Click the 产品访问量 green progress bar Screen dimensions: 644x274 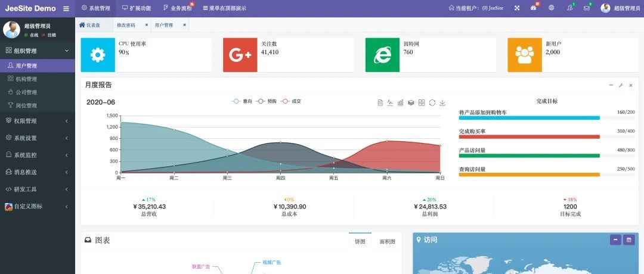coord(529,155)
